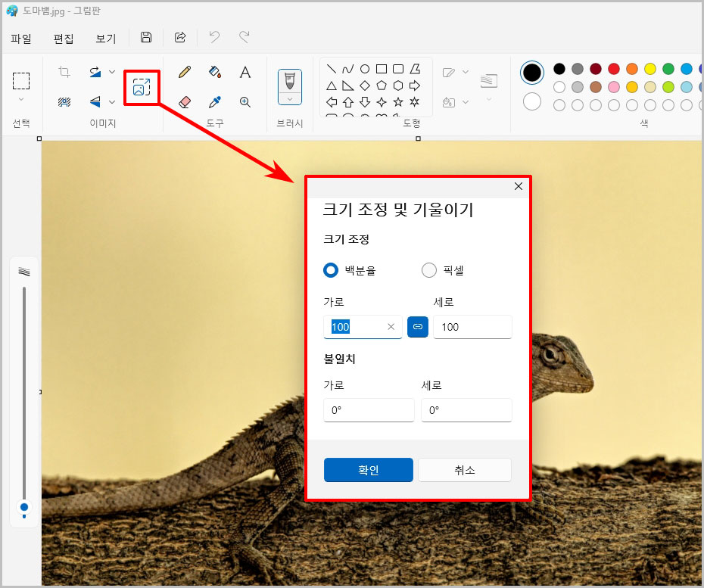The image size is (704, 588).
Task: Open the flip options dropdown
Action: click(111, 102)
